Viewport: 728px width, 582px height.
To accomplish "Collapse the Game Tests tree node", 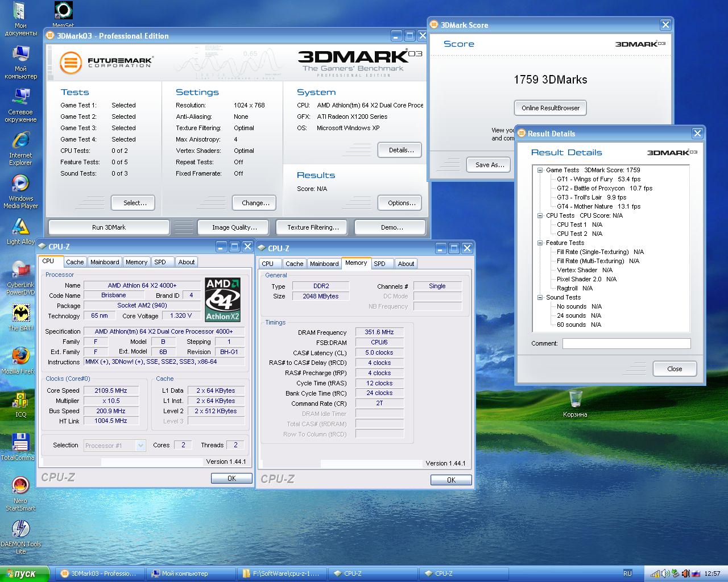I will tap(540, 170).
